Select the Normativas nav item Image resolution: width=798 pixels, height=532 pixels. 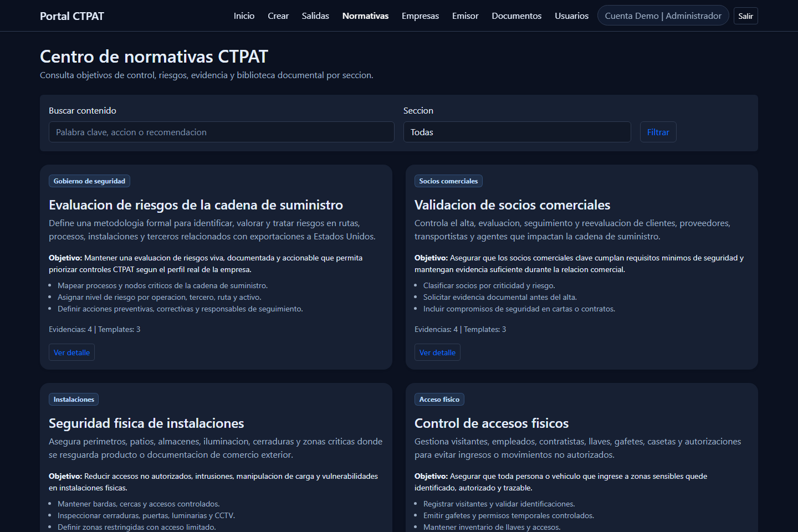click(x=365, y=16)
